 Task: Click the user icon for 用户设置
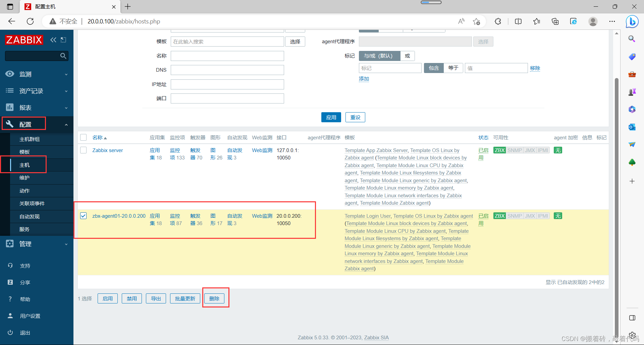point(10,316)
